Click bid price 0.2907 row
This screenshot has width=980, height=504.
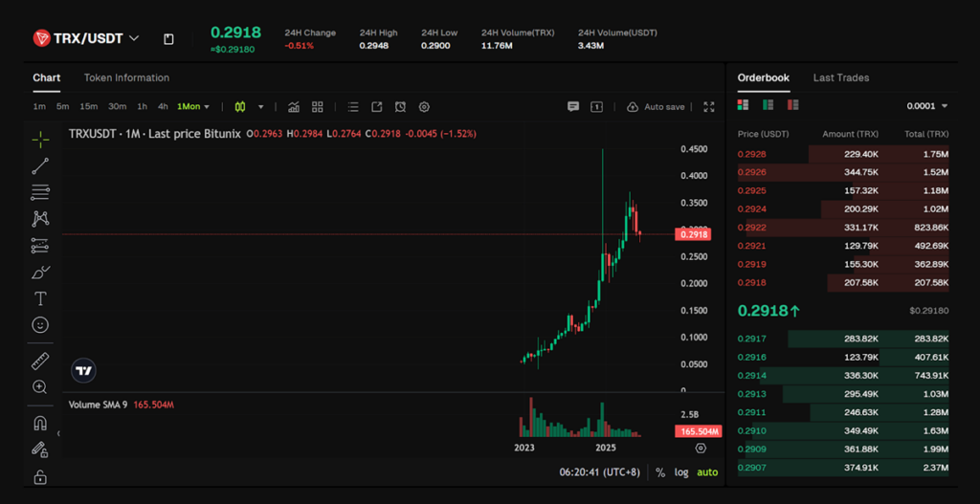(843, 468)
